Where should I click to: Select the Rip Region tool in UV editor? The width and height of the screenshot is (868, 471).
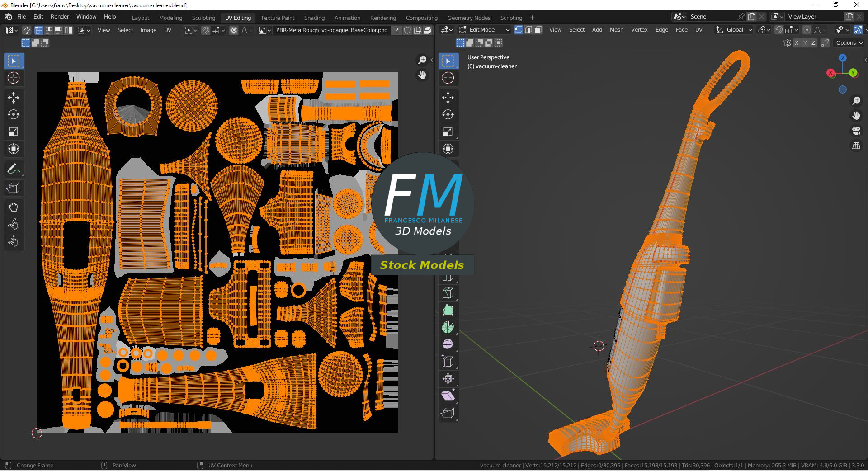(14, 188)
